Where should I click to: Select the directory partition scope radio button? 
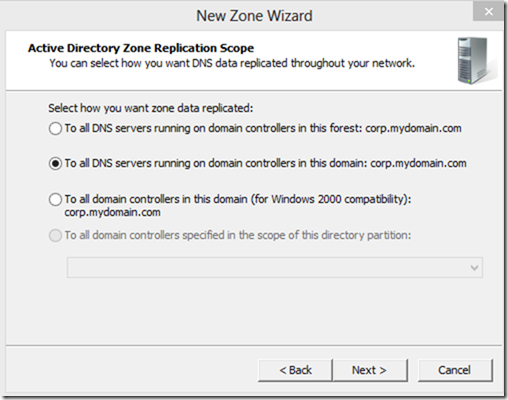coord(55,236)
